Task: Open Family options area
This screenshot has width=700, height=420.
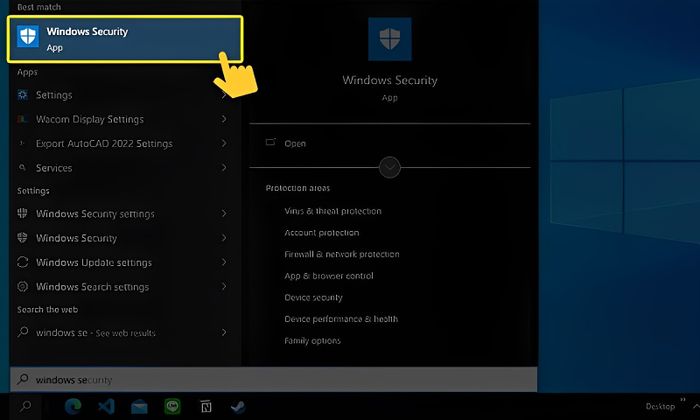Action: pyautogui.click(x=312, y=341)
